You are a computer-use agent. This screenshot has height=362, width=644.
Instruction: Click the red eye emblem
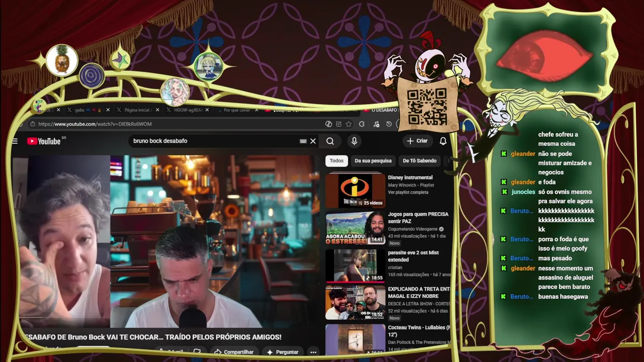pos(544,55)
